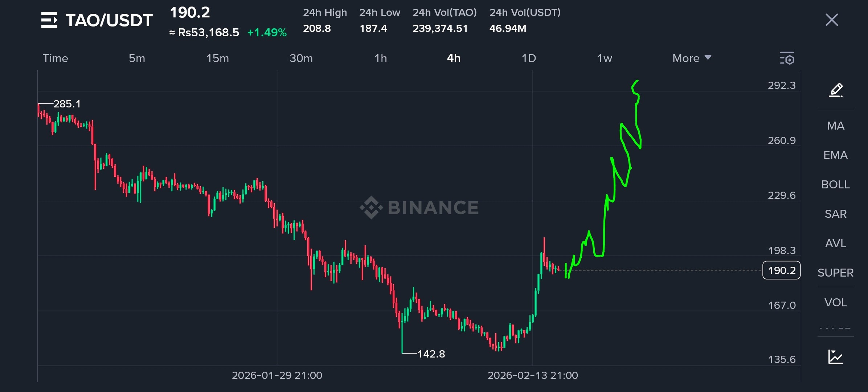This screenshot has height=392, width=868.
Task: Show the AVL indicator
Action: (x=835, y=243)
